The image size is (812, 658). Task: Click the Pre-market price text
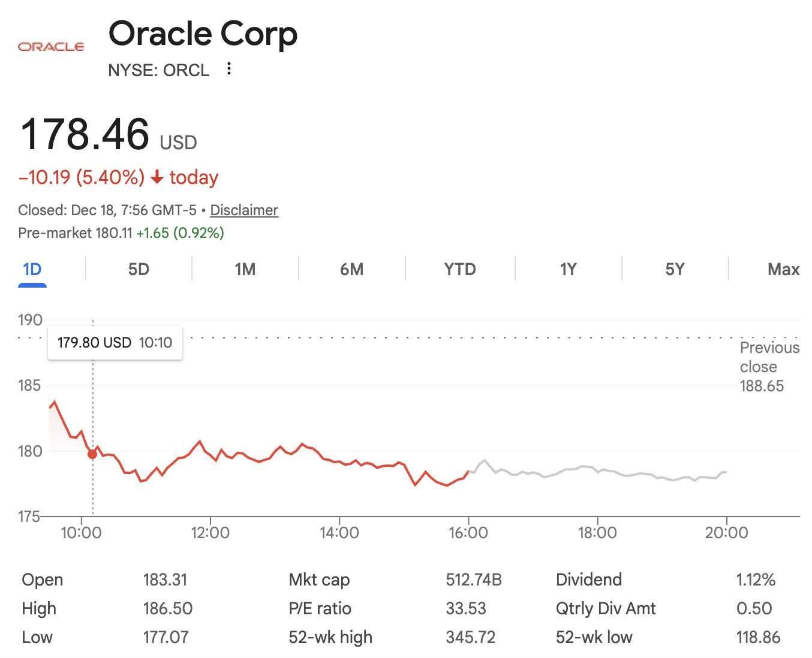point(120,233)
